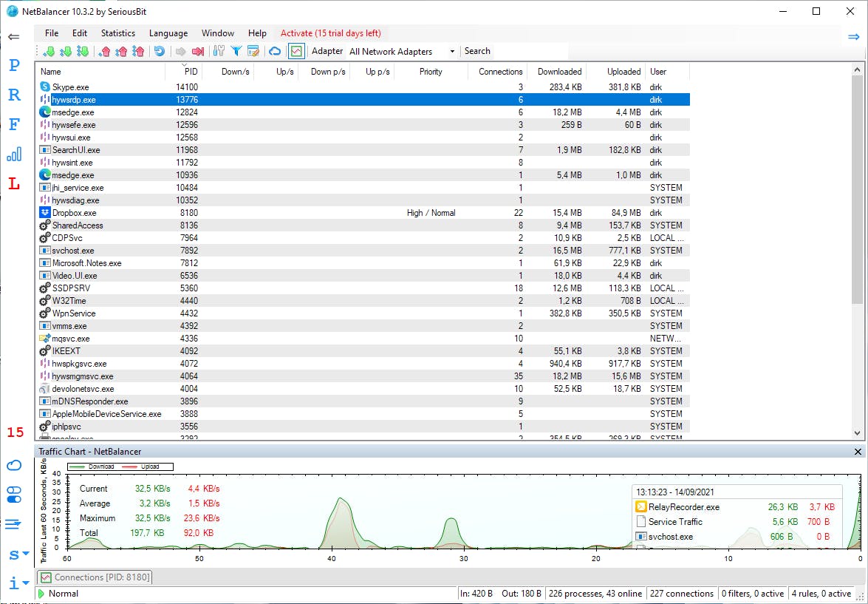Click the sidebar blue letter P icon

click(x=14, y=65)
